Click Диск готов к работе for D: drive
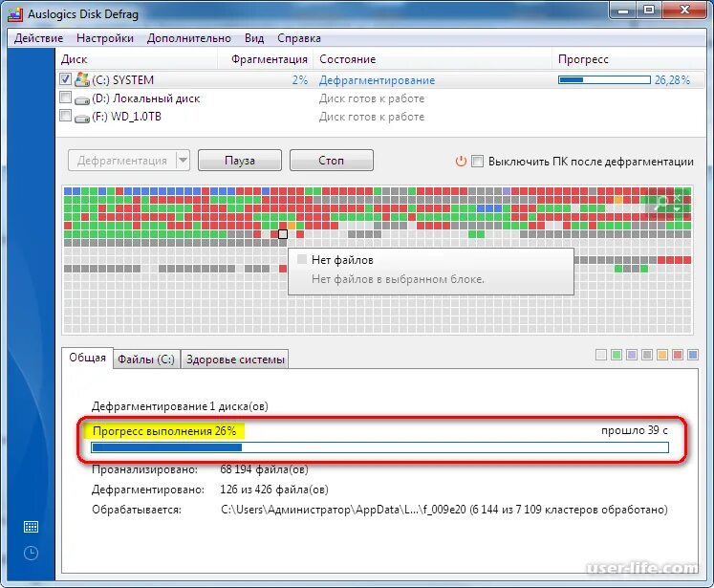The image size is (714, 588). [x=372, y=98]
